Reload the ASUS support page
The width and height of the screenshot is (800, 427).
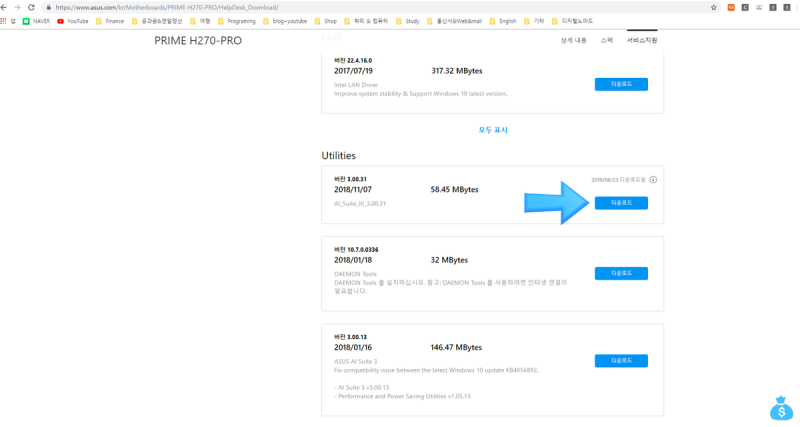pyautogui.click(x=31, y=8)
